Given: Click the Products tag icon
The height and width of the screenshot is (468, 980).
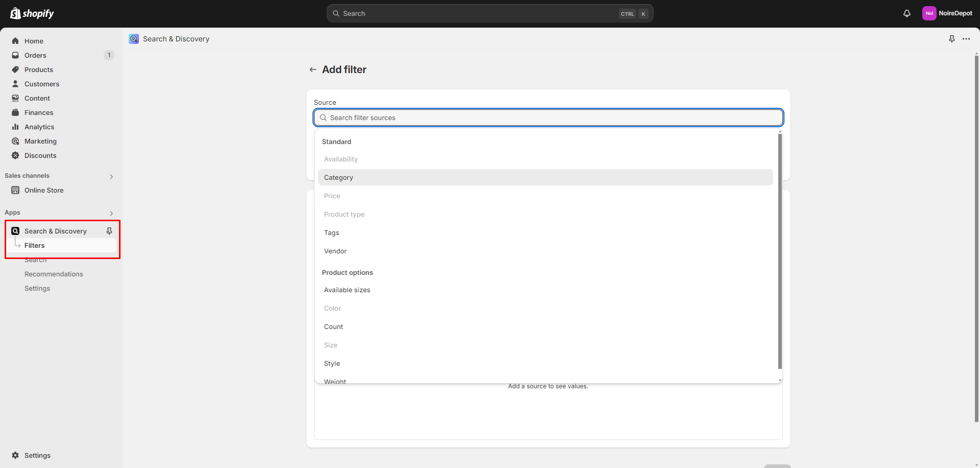Looking at the screenshot, I should [x=15, y=69].
